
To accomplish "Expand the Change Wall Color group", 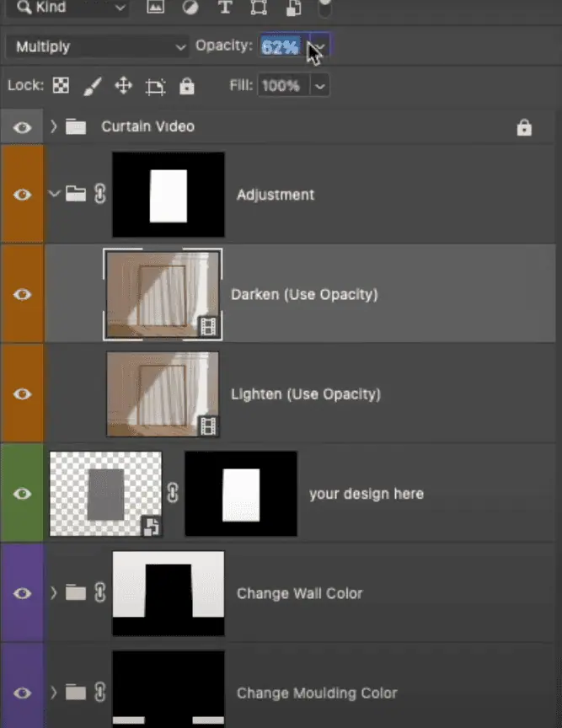I will tap(54, 593).
